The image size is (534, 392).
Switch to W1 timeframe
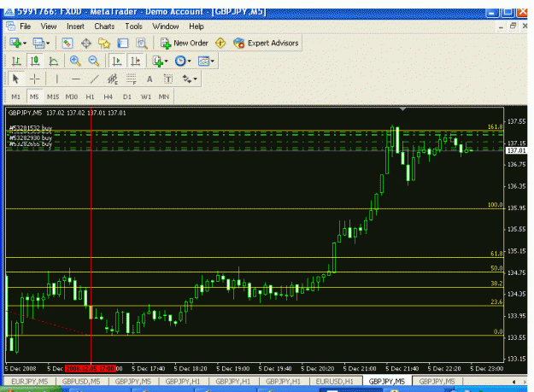pos(146,97)
